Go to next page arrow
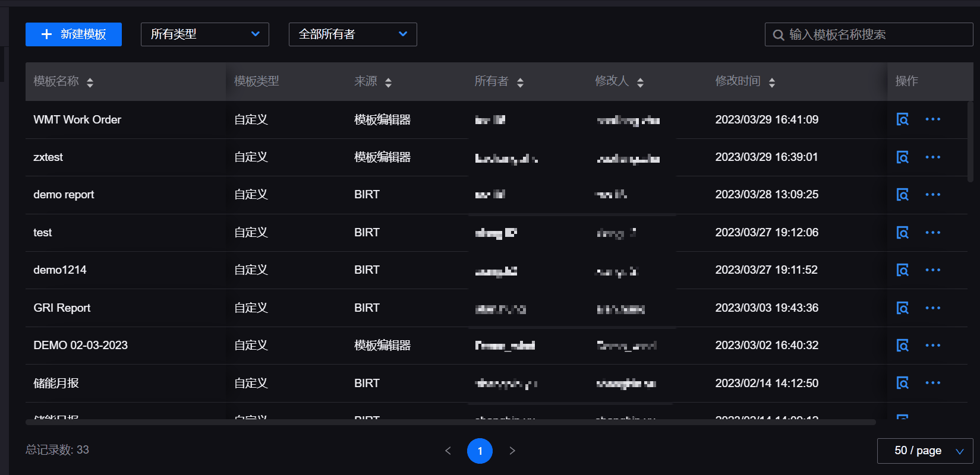This screenshot has width=980, height=475. 512,451
